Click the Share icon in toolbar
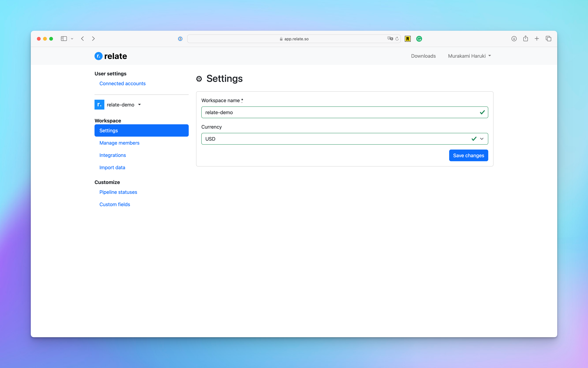The width and height of the screenshot is (588, 368). (525, 39)
